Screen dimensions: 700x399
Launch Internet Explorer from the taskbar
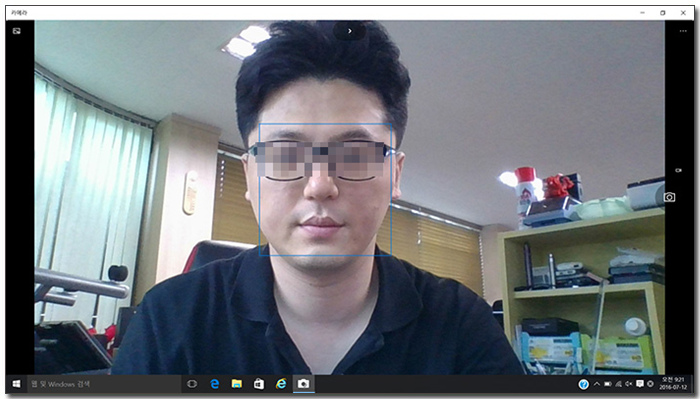coord(281,384)
